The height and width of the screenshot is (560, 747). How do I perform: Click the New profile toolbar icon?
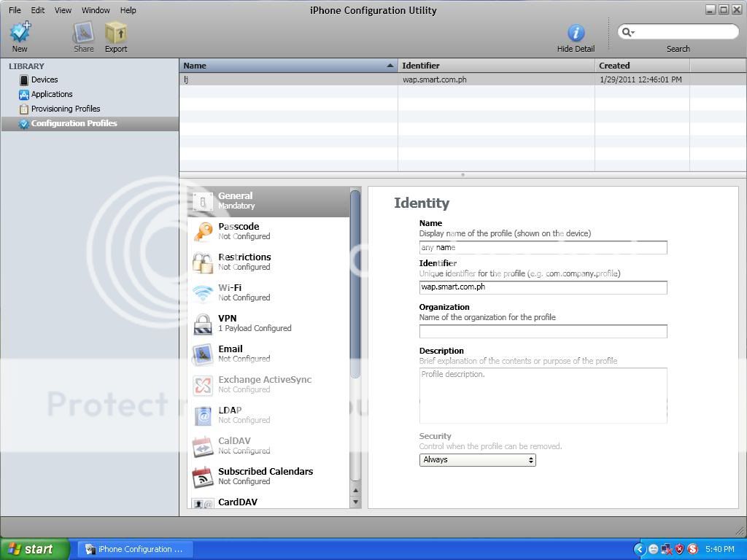[20, 33]
